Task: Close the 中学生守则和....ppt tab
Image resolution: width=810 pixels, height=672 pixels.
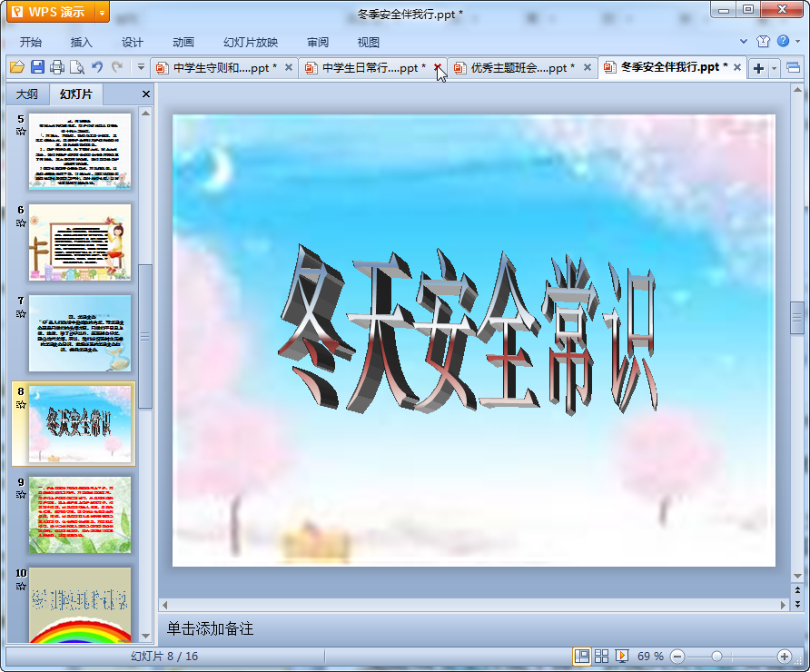Action: point(289,67)
